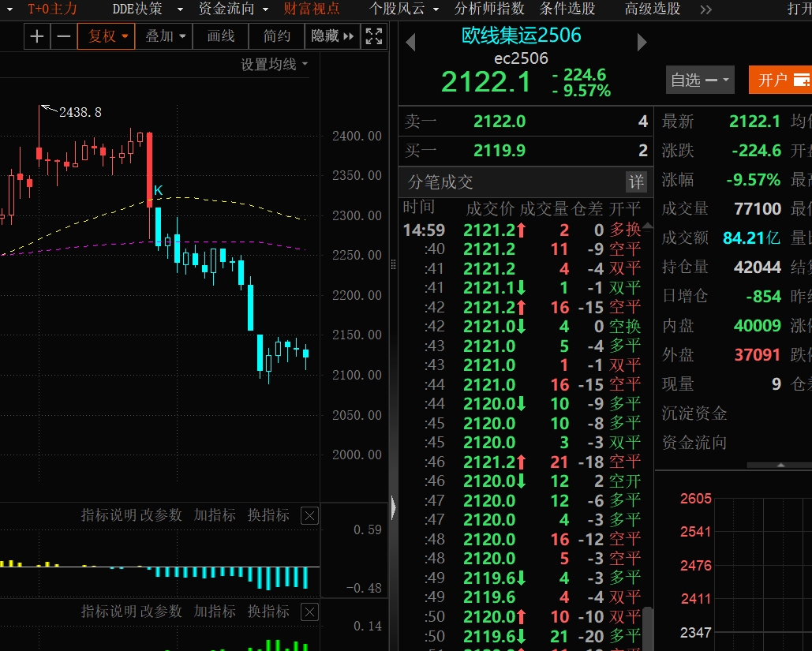The height and width of the screenshot is (651, 812).
Task: Open 详 detailed trades button
Action: click(637, 181)
